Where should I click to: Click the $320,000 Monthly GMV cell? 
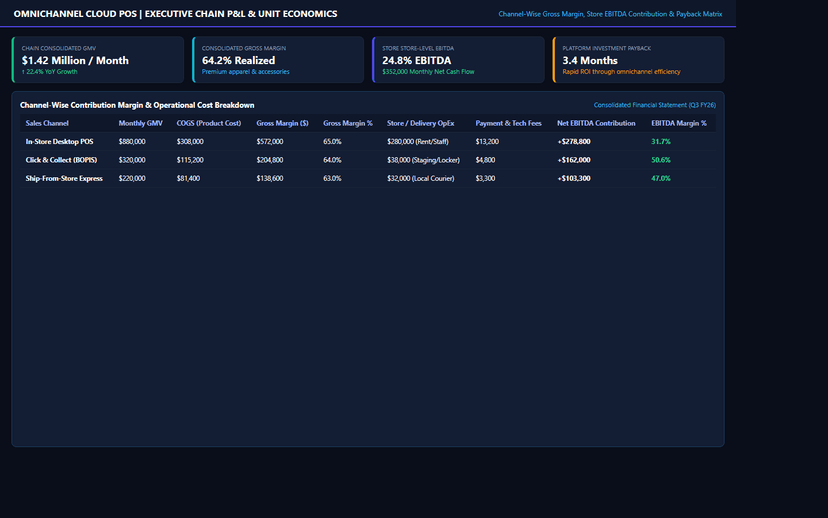(x=132, y=160)
